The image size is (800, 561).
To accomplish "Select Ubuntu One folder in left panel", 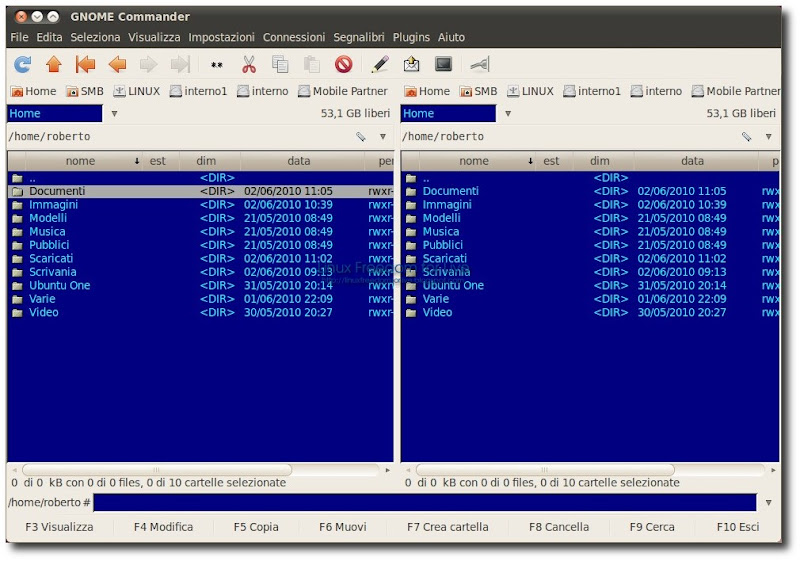I will 201,286.
